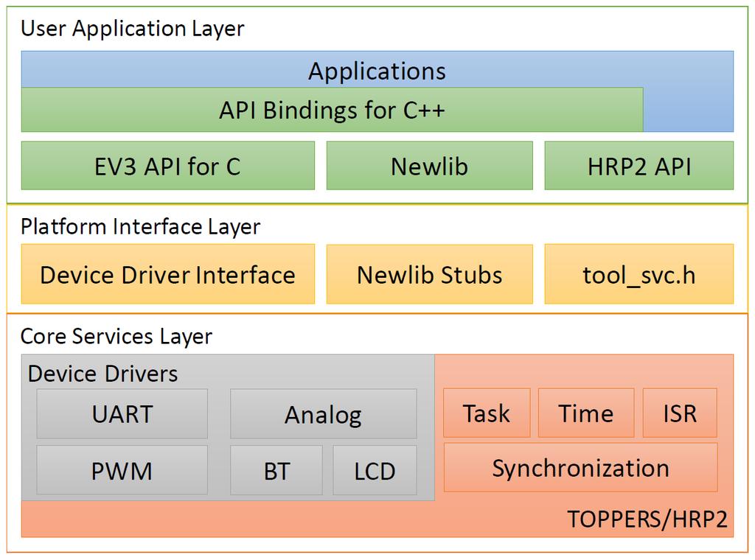Click the User Application Layer title
The height and width of the screenshot is (560, 755).
(x=133, y=29)
